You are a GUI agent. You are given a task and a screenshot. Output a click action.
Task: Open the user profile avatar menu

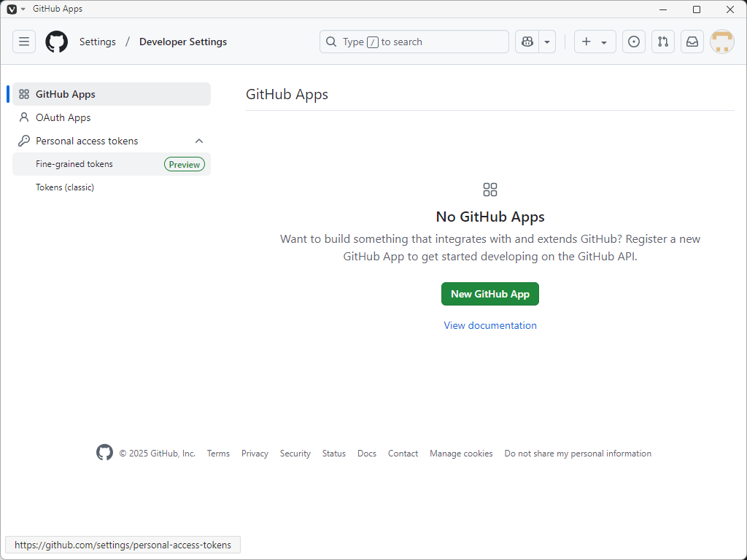tap(722, 42)
